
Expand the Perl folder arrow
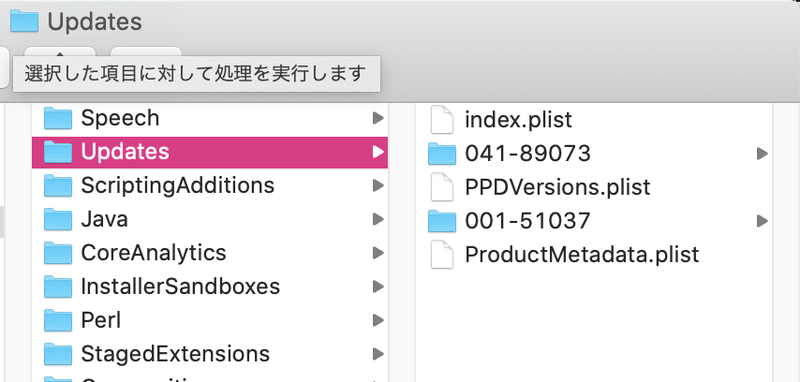(x=378, y=320)
